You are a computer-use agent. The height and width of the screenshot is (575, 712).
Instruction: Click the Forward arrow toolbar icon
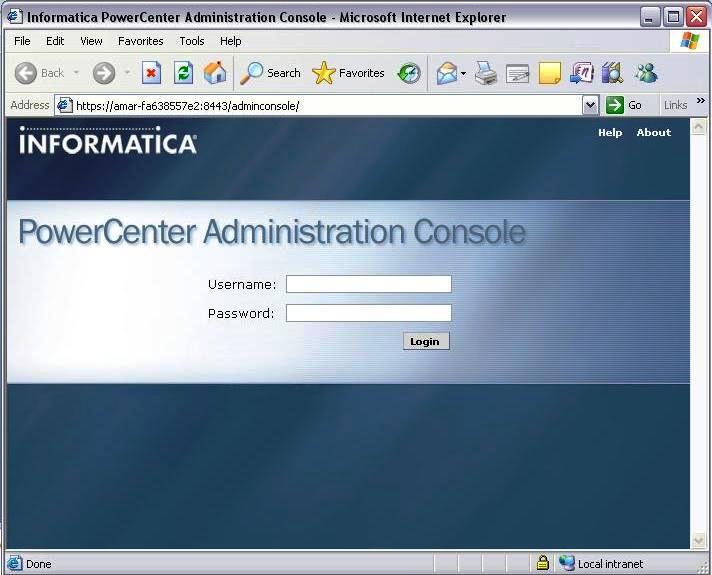point(104,73)
